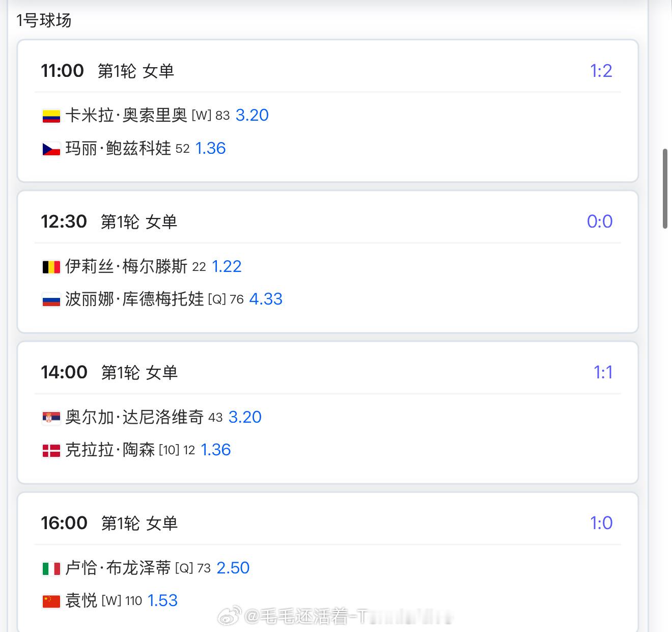This screenshot has height=632, width=672.
Task: Select odds 3.20 for 卡米拉·奥索里奥
Action: coord(252,116)
